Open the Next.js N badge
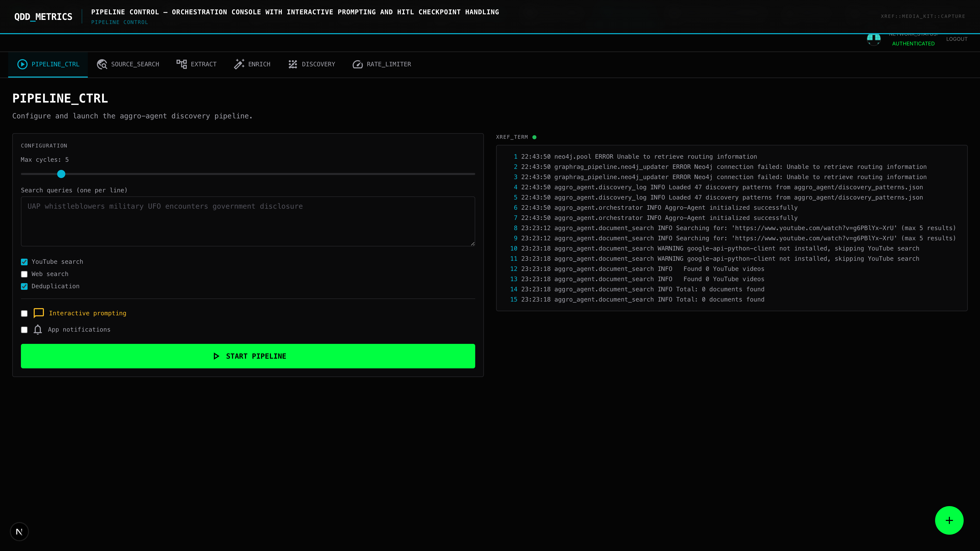Screen dimensions: 980x551 pos(19,531)
